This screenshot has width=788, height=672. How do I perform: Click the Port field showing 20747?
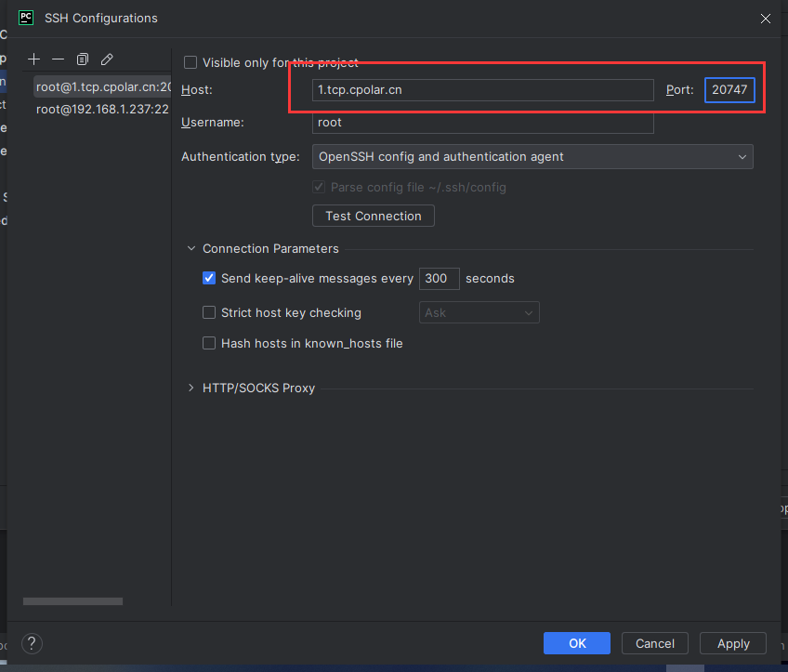tap(729, 90)
